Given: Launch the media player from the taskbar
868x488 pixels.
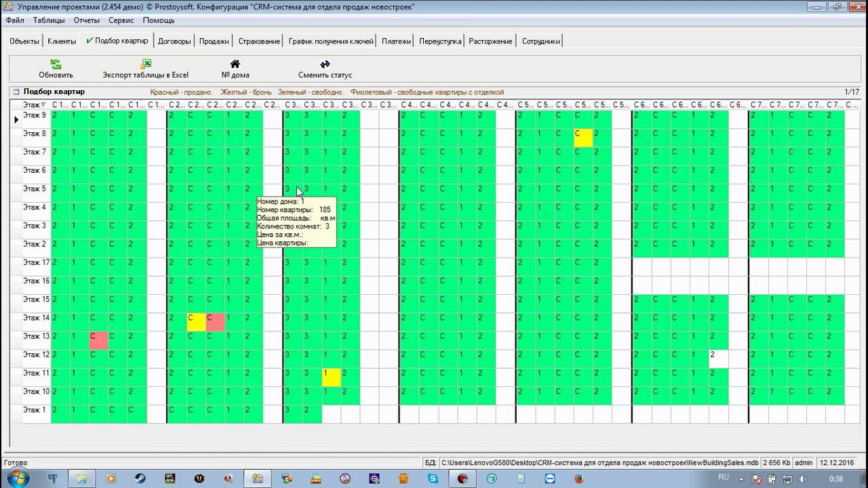Looking at the screenshot, I should coord(111,479).
